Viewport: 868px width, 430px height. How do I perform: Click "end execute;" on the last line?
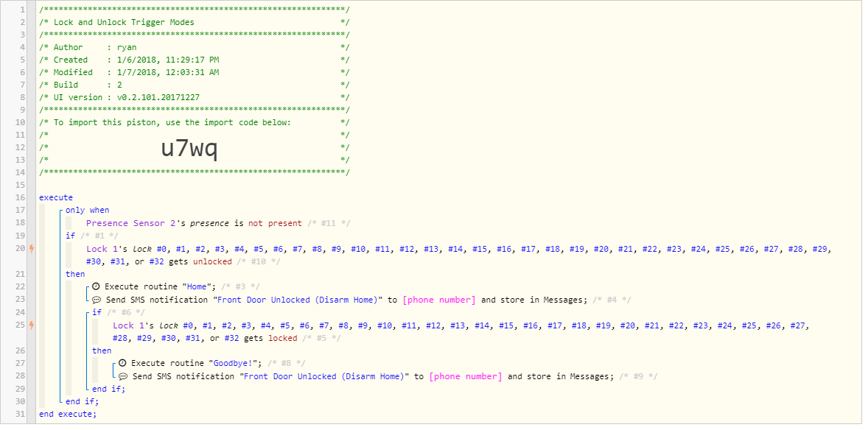68,414
